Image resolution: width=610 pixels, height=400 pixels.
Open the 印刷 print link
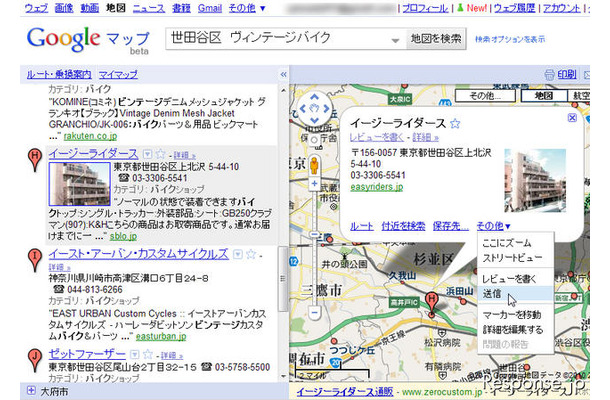(x=567, y=74)
